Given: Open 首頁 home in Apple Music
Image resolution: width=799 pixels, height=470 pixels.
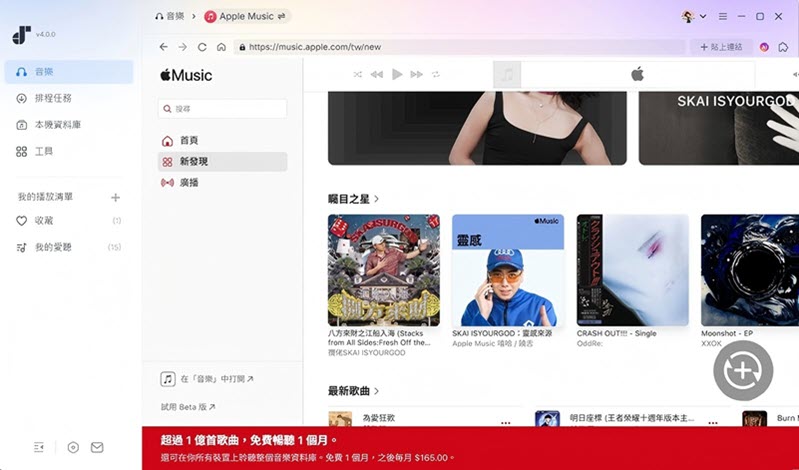Looking at the screenshot, I should click(223, 140).
